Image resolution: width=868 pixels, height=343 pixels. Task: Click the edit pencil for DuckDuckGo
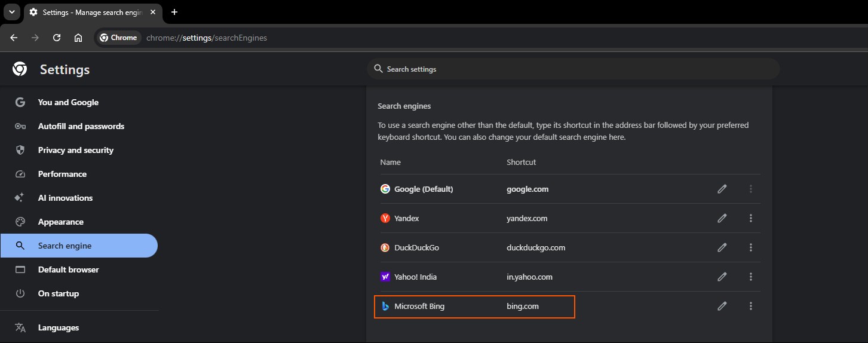[722, 247]
